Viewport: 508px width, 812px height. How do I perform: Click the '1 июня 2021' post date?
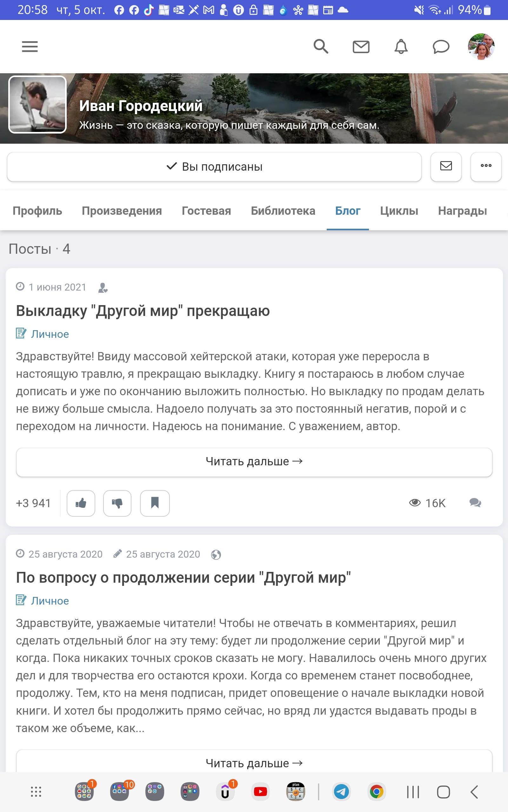coord(57,287)
